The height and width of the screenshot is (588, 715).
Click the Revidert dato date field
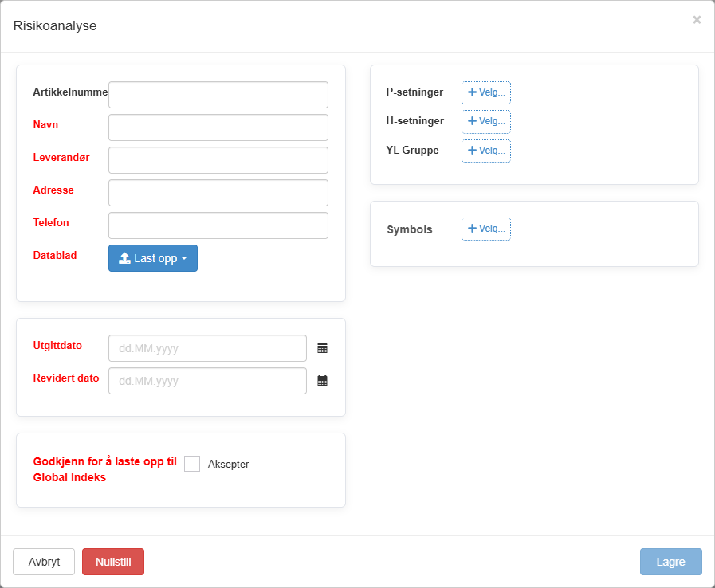pos(207,381)
